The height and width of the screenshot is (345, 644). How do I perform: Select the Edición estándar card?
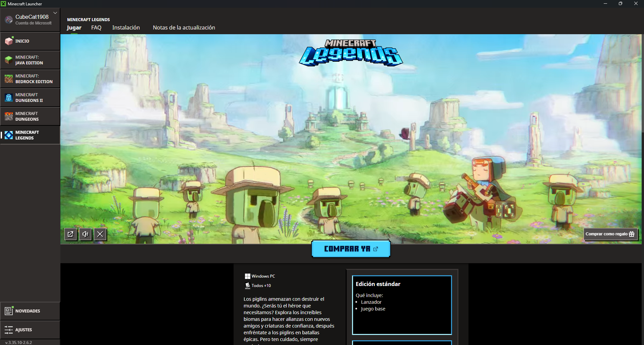[x=402, y=305]
